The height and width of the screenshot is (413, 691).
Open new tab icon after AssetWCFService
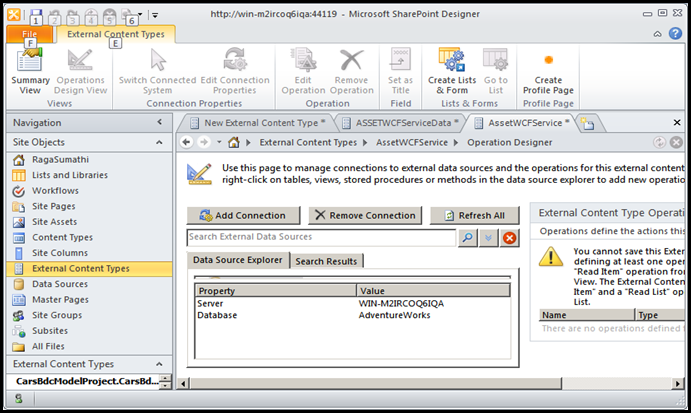tap(587, 123)
